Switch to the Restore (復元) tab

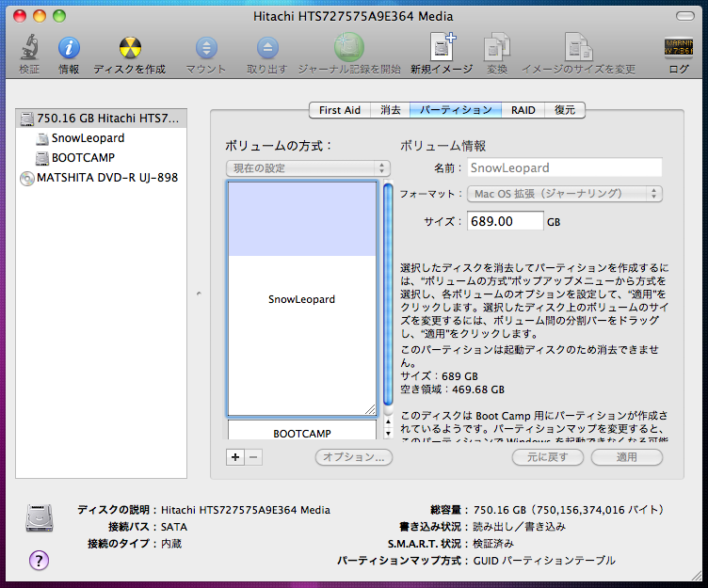click(565, 110)
